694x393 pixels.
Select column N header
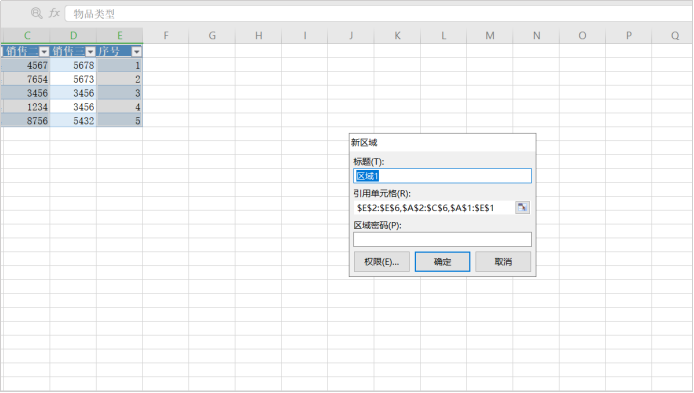(536, 35)
